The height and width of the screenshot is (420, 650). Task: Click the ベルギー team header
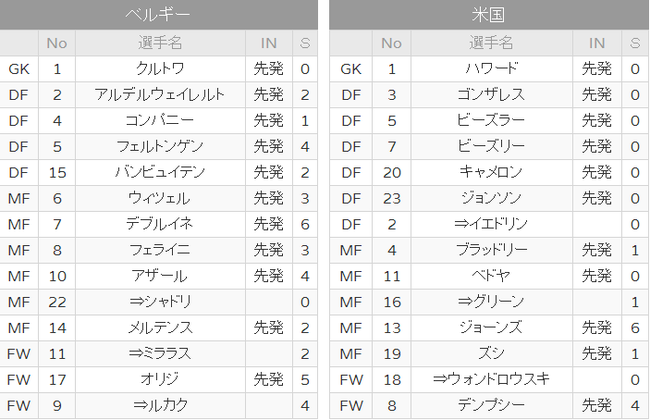tap(159, 15)
